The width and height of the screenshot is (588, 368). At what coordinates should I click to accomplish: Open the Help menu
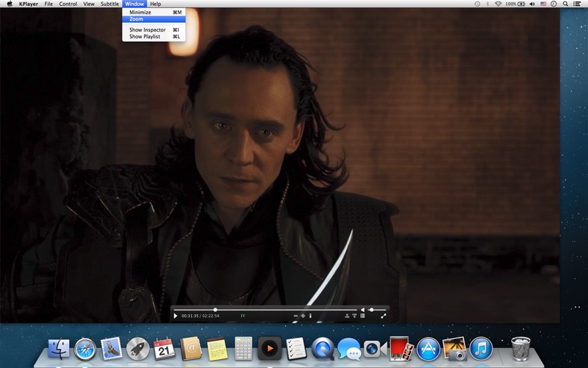pos(155,4)
